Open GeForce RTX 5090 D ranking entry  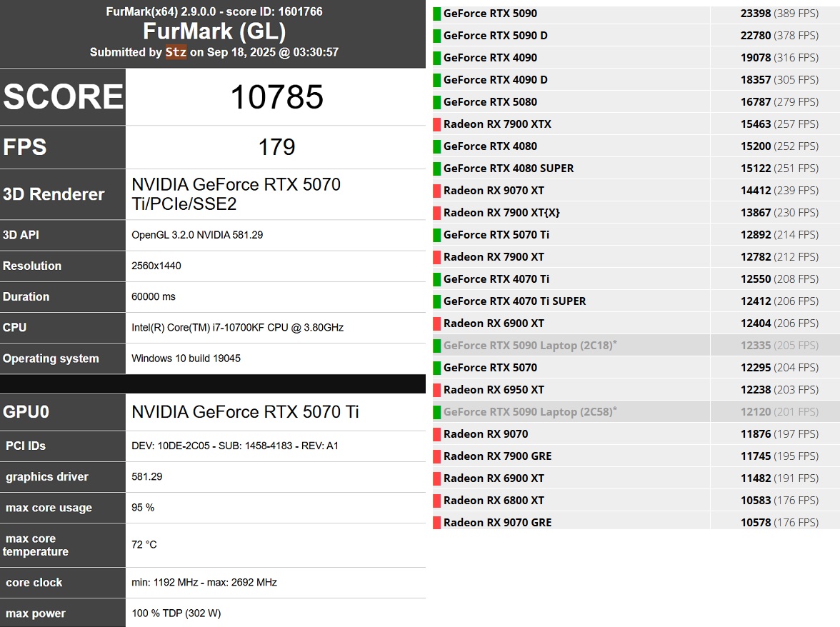pos(496,36)
